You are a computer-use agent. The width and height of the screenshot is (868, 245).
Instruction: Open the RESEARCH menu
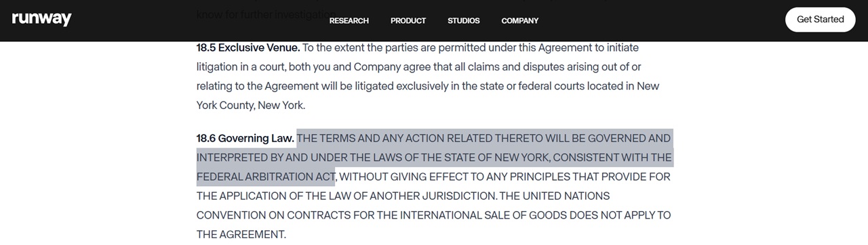coord(349,20)
